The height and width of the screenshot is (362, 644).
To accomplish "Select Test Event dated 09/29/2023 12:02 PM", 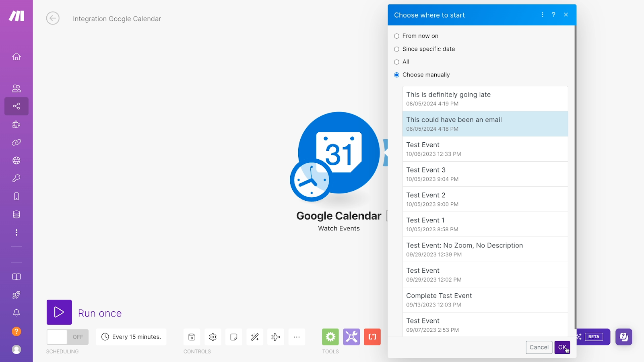I will [x=485, y=275].
